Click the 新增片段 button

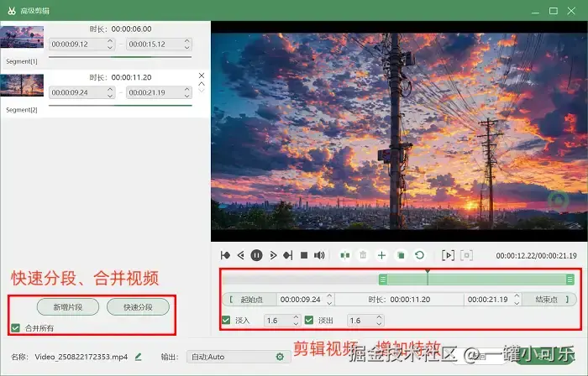68,307
